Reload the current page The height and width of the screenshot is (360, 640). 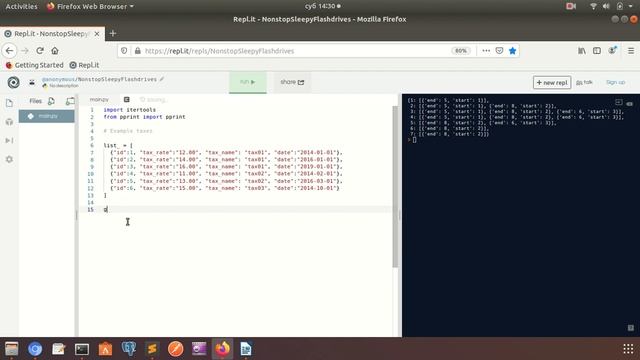pos(40,51)
